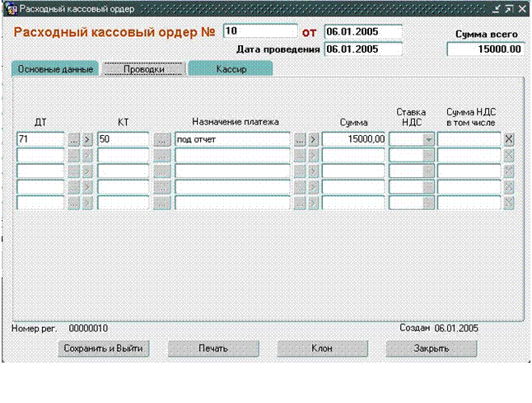Click the ДТ arrow button in the second row
532x403 pixels.
[87, 156]
